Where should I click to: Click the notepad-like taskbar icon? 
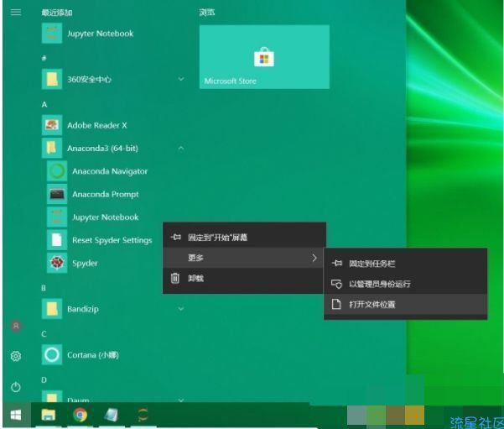(x=112, y=415)
